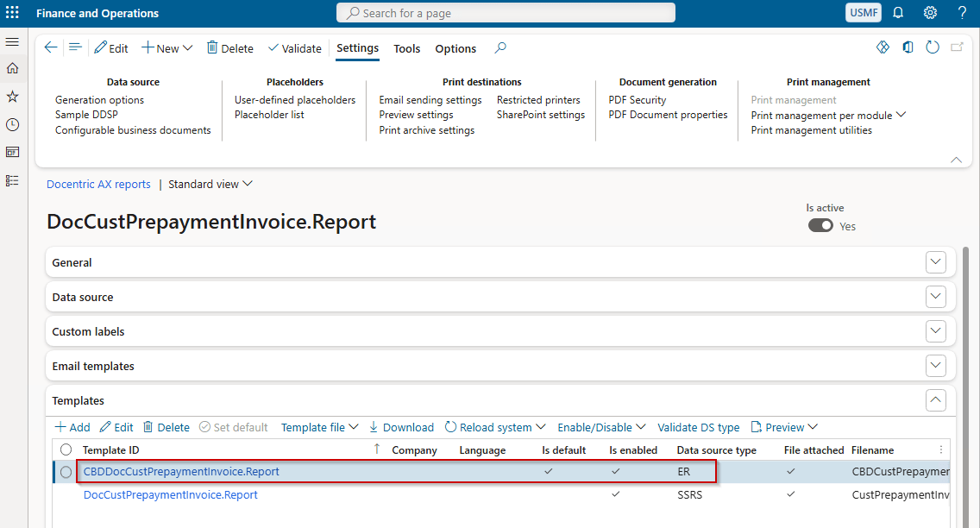980x528 pixels.
Task: Open Favorites star in the sidebar
Action: pos(12,97)
